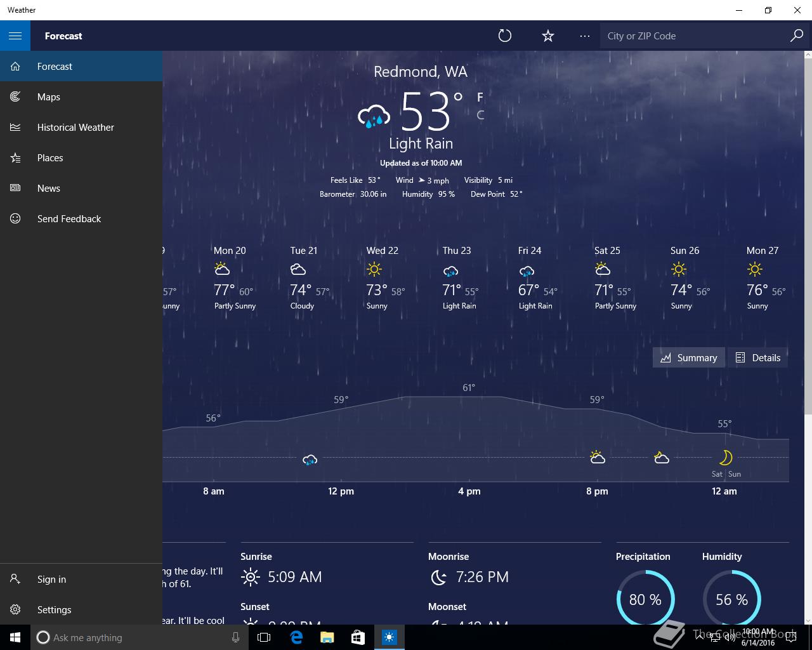Switch temperature unit to Celsius
Viewport: 812px width, 650px height.
coord(480,115)
